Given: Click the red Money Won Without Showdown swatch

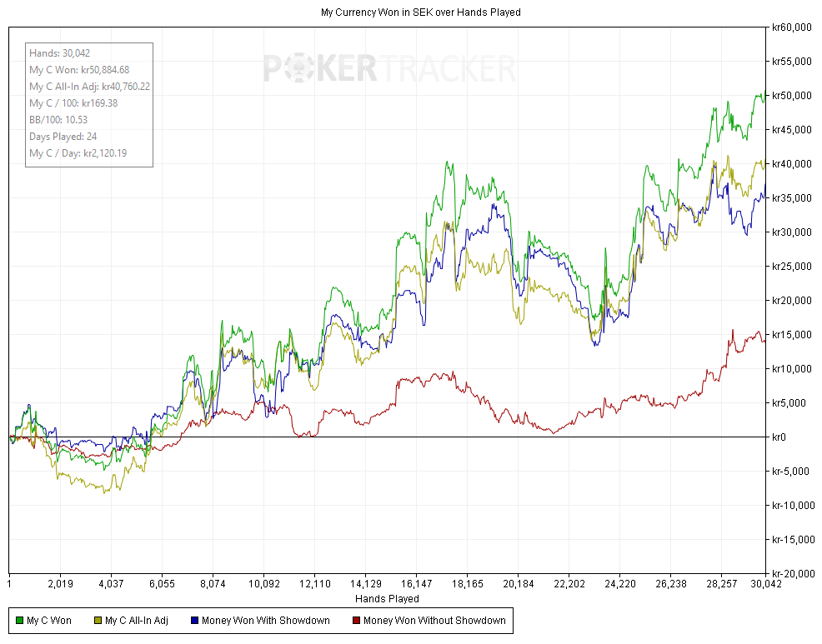Looking at the screenshot, I should pyautogui.click(x=357, y=621).
